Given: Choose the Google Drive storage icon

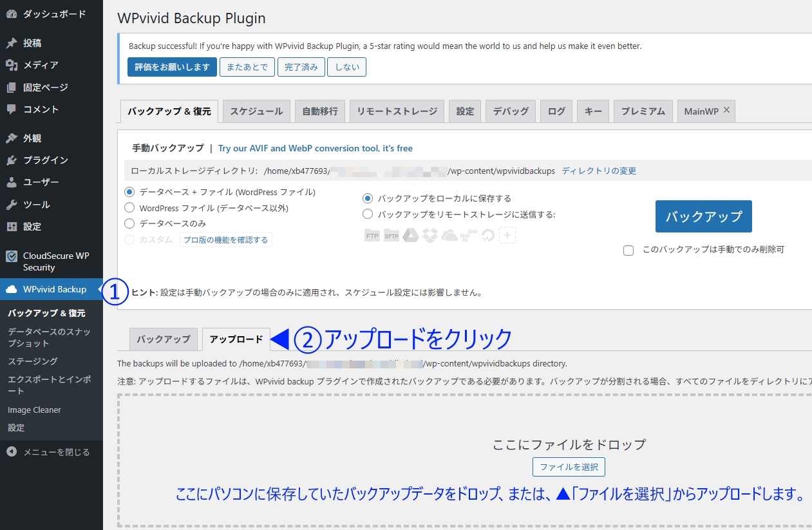Looking at the screenshot, I should pos(411,236).
